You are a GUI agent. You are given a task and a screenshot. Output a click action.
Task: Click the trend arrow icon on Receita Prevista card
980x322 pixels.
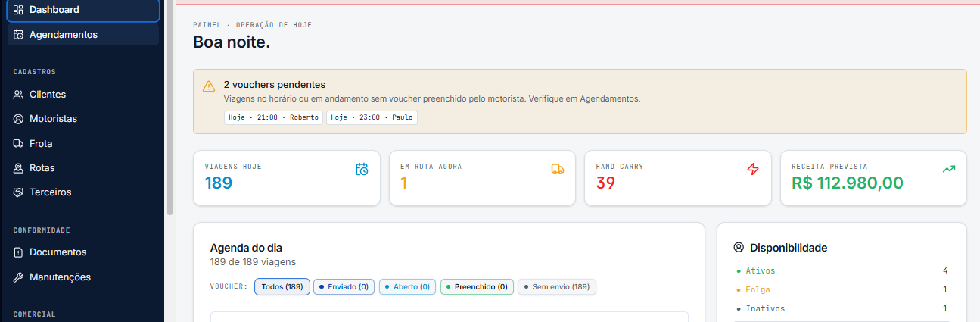(x=949, y=169)
